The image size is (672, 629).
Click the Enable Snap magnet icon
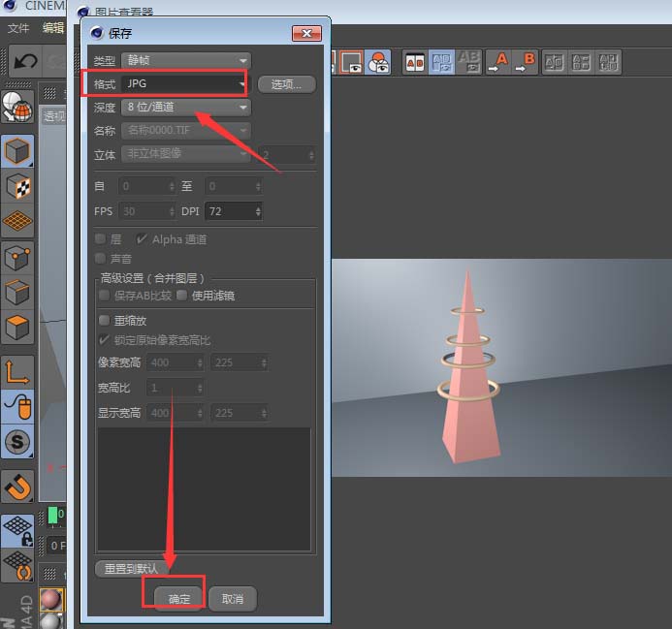(17, 487)
